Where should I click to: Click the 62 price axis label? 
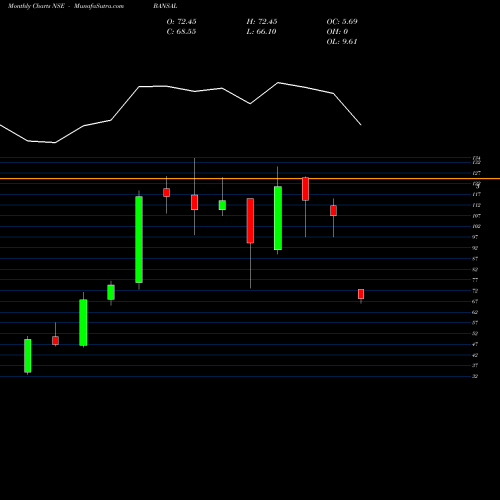pyautogui.click(x=475, y=312)
